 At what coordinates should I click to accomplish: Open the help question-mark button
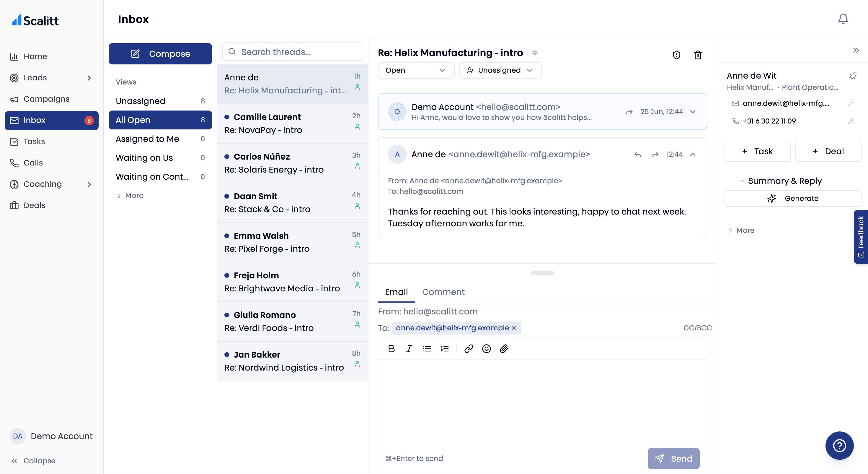[839, 445]
